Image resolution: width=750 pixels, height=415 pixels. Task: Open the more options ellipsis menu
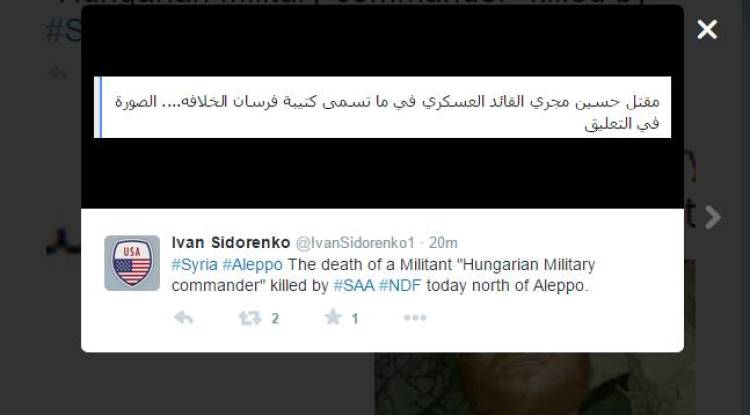pos(415,317)
